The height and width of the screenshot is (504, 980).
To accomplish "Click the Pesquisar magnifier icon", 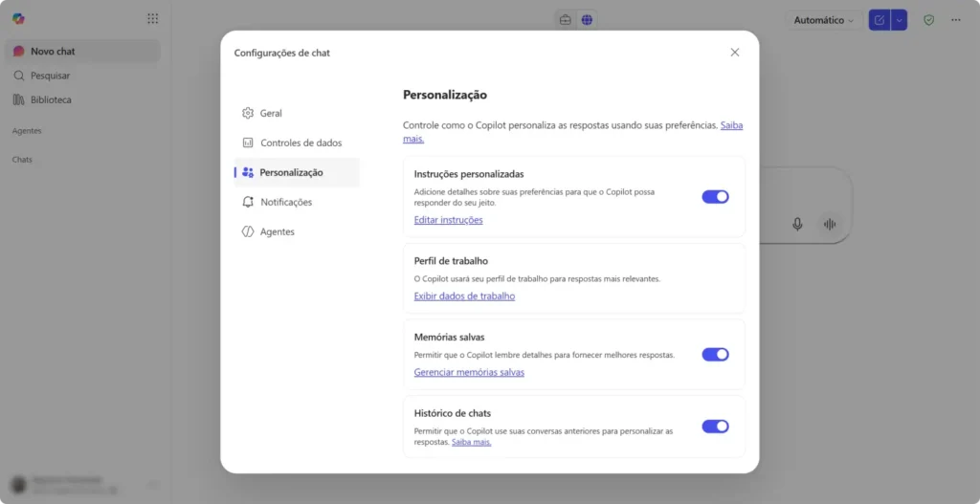I will pos(19,76).
